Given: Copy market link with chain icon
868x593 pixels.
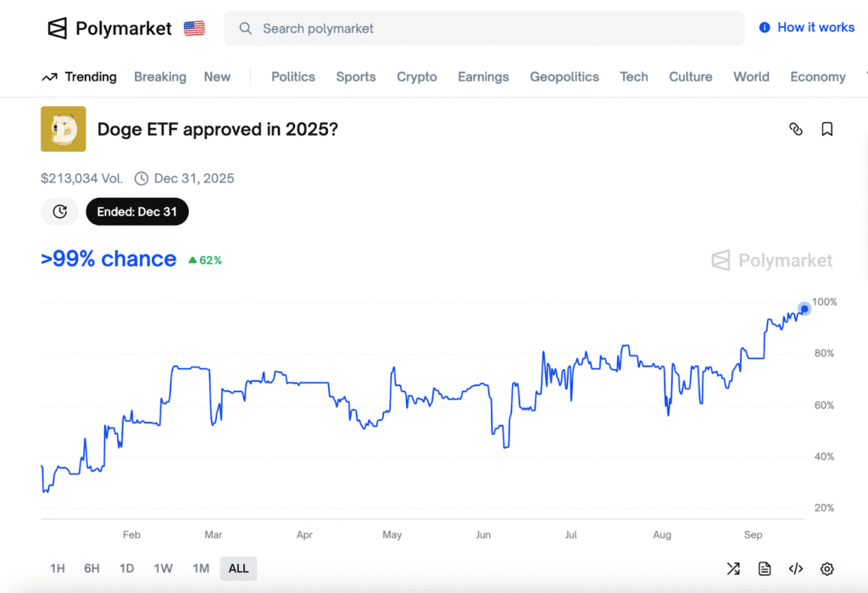Looking at the screenshot, I should coord(795,129).
